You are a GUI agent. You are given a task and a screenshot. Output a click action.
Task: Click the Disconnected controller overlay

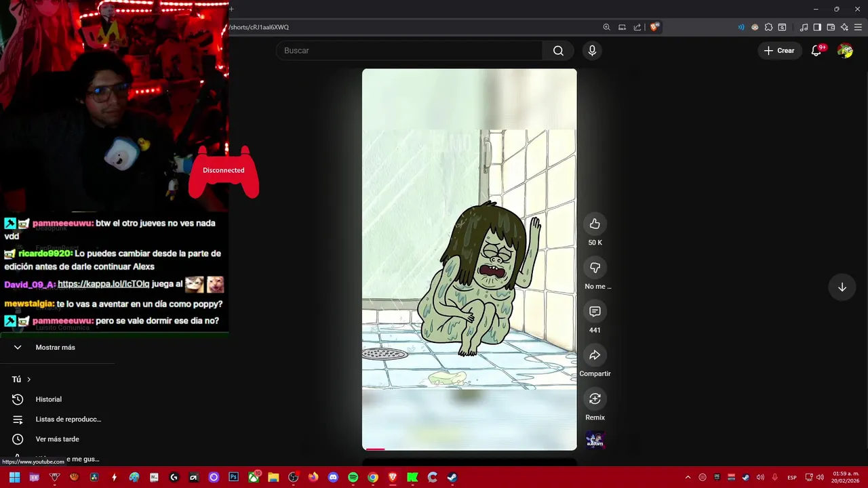224,171
